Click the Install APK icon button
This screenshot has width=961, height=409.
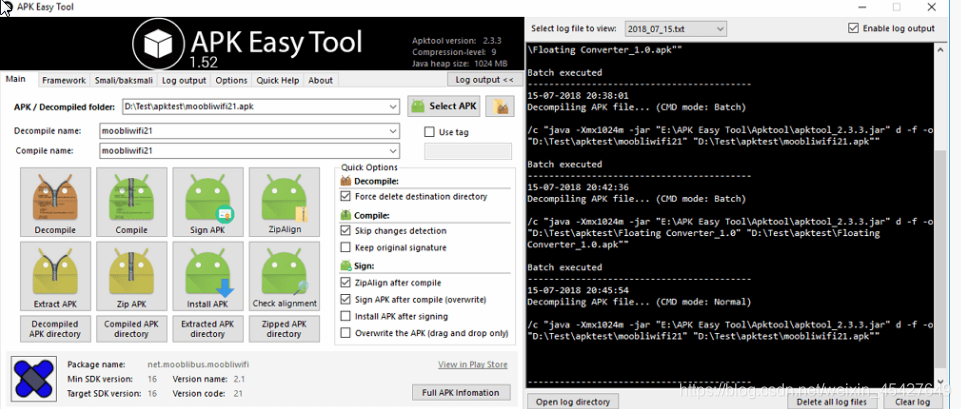click(x=207, y=276)
